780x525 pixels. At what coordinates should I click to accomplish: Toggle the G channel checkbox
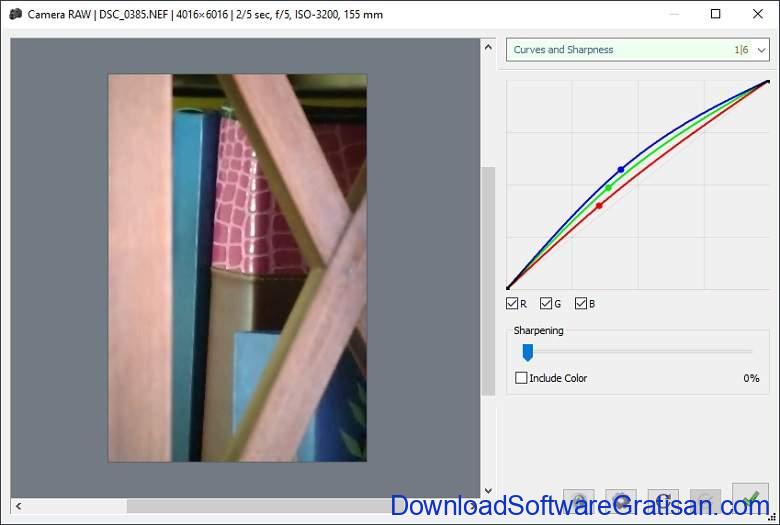click(x=546, y=304)
